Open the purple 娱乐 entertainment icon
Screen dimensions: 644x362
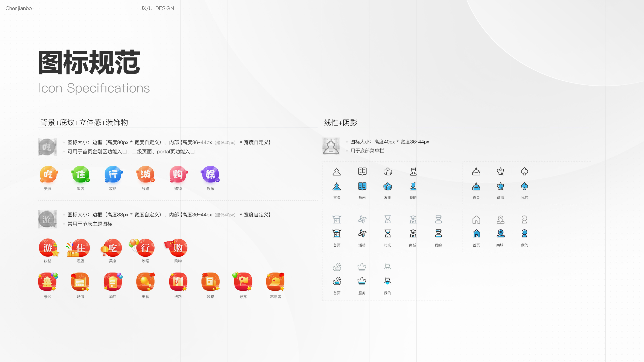[210, 174]
